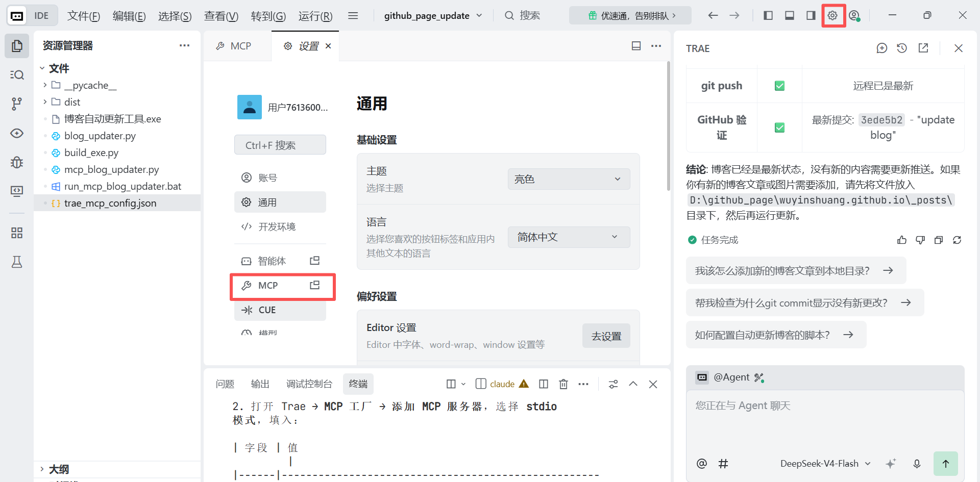The height and width of the screenshot is (482, 980).
Task: Open the language dropdown showing 简体中文
Action: [x=569, y=237]
